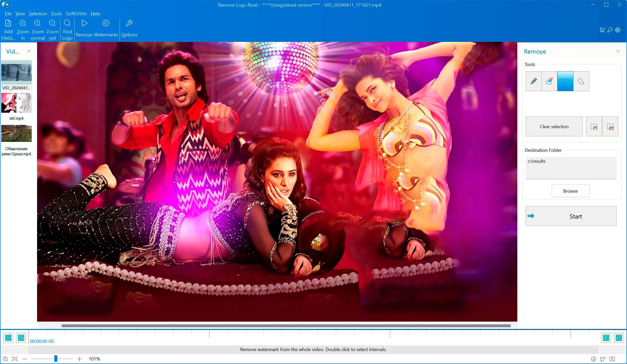Click the shopping cart icon

tap(602, 30)
